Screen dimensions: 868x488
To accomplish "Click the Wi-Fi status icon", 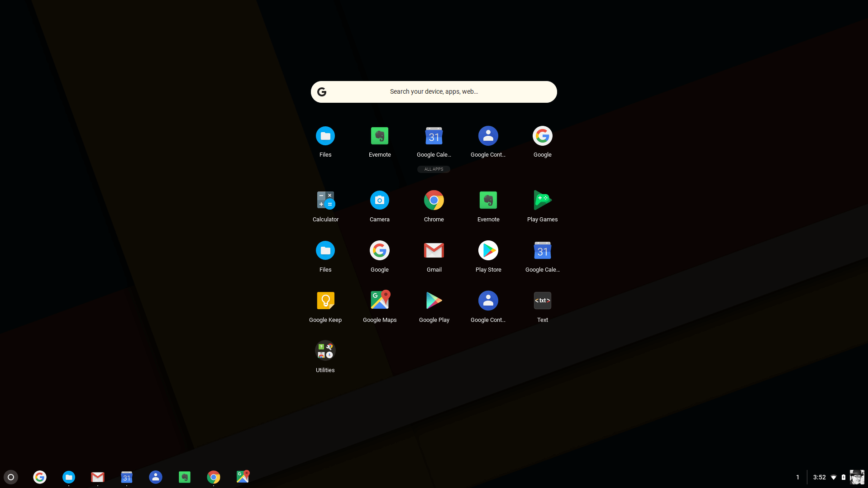I will point(834,477).
